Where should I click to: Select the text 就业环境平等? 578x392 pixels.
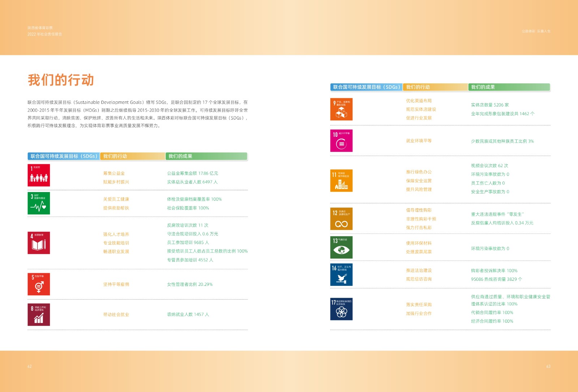pos(419,141)
